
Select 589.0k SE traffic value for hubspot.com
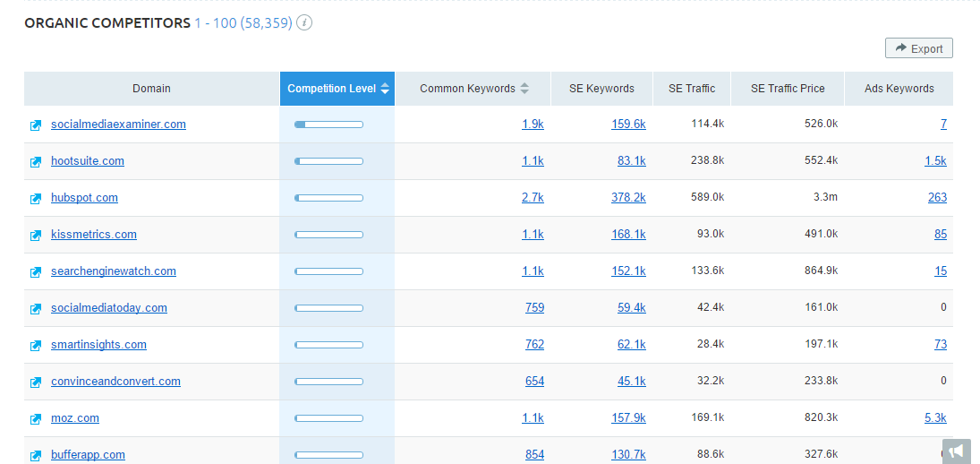pos(708,197)
